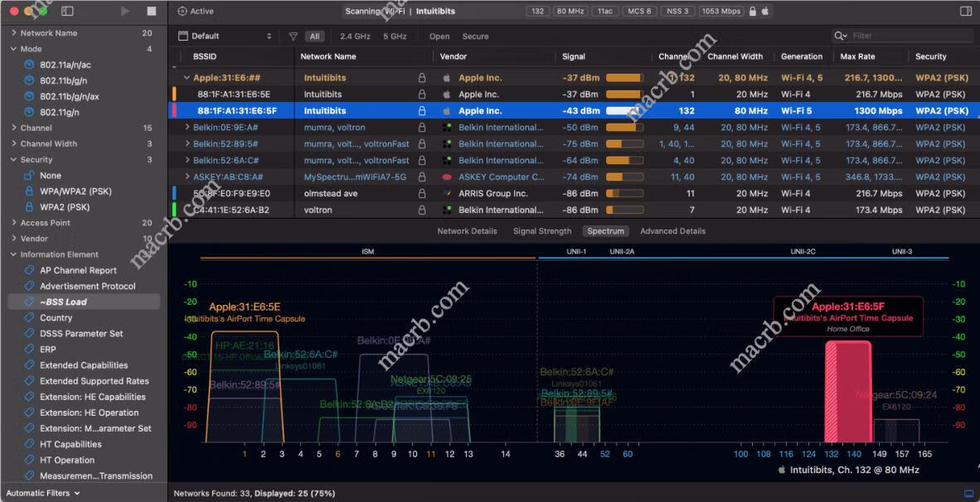Screen dimensions: 980x502
Task: Toggle the 2.4 GHz band filter
Action: coord(355,36)
